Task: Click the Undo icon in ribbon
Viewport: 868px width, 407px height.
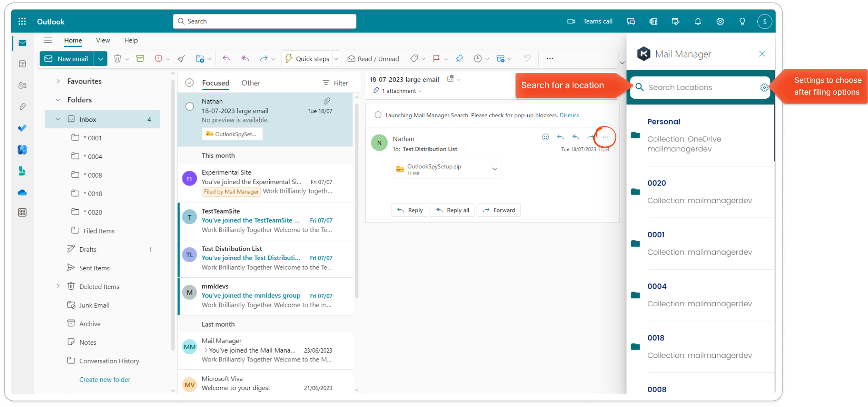Action: [527, 59]
